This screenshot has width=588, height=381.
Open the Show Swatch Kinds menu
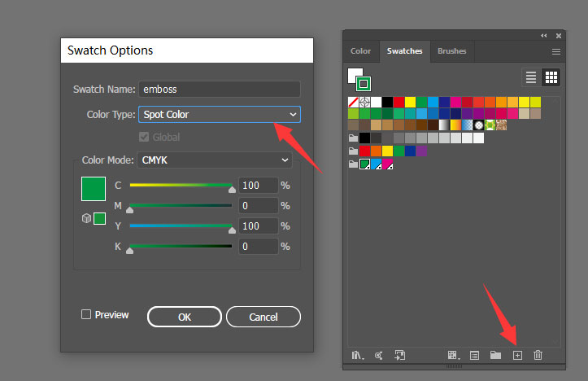point(453,355)
